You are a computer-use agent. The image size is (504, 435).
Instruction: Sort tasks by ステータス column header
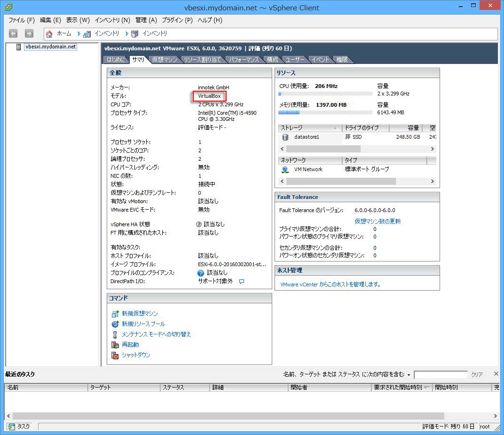pyautogui.click(x=184, y=388)
